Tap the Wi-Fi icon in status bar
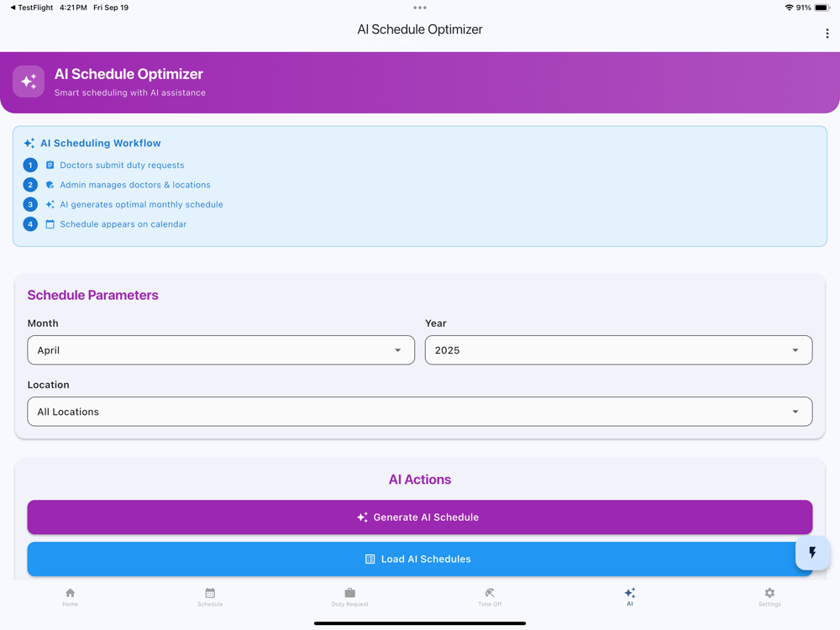840x630 pixels. pyautogui.click(x=789, y=8)
